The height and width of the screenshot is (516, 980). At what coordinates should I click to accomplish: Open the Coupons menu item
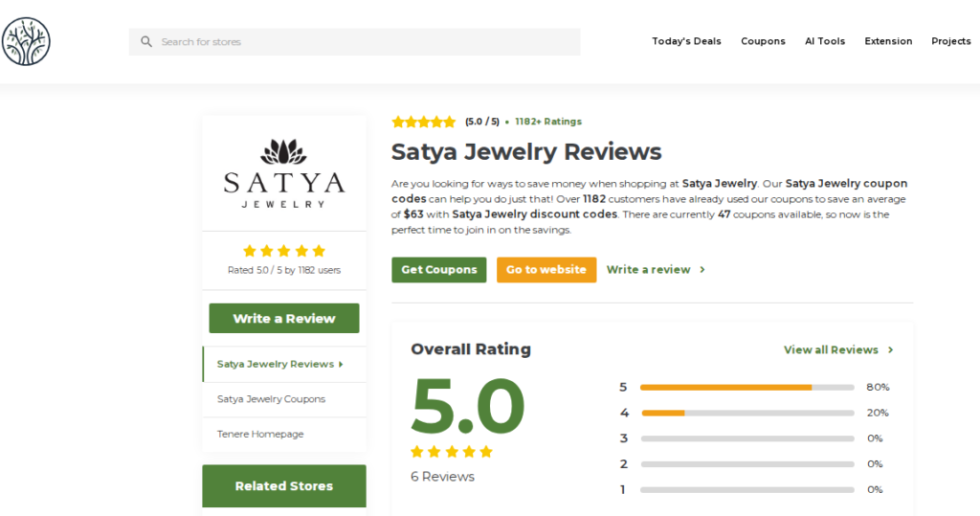pos(763,41)
